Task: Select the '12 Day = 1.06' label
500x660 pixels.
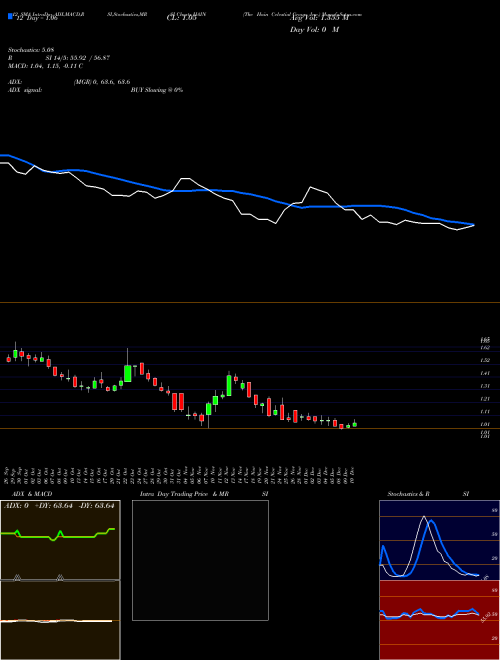Action: click(x=36, y=18)
